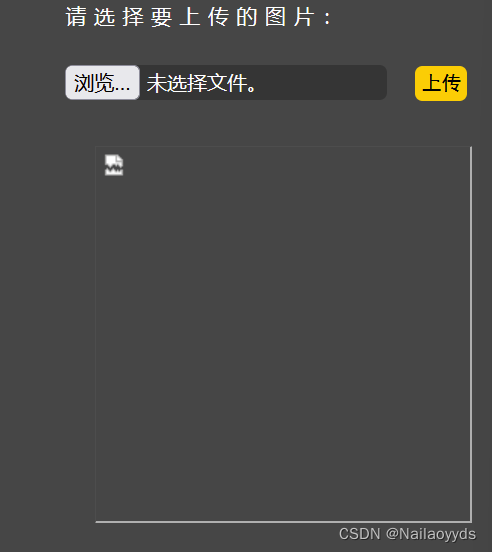
Task: Click the right border of the preview box
Action: point(471,334)
